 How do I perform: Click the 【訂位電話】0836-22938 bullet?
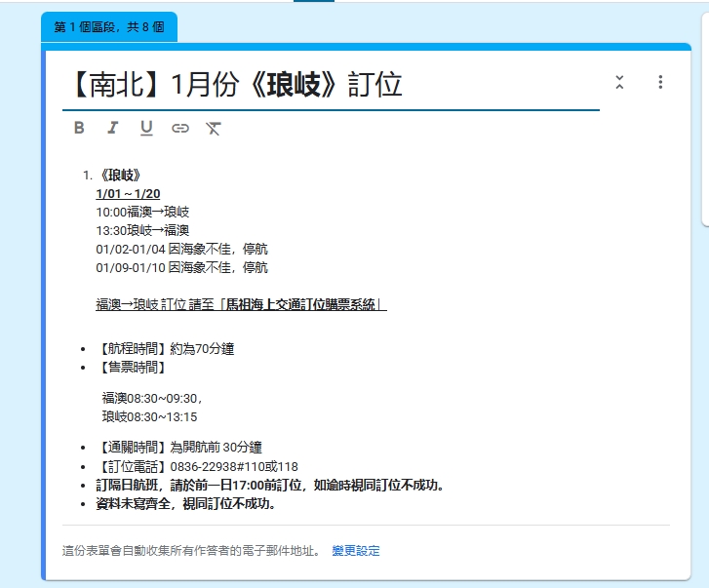pyautogui.click(x=197, y=466)
